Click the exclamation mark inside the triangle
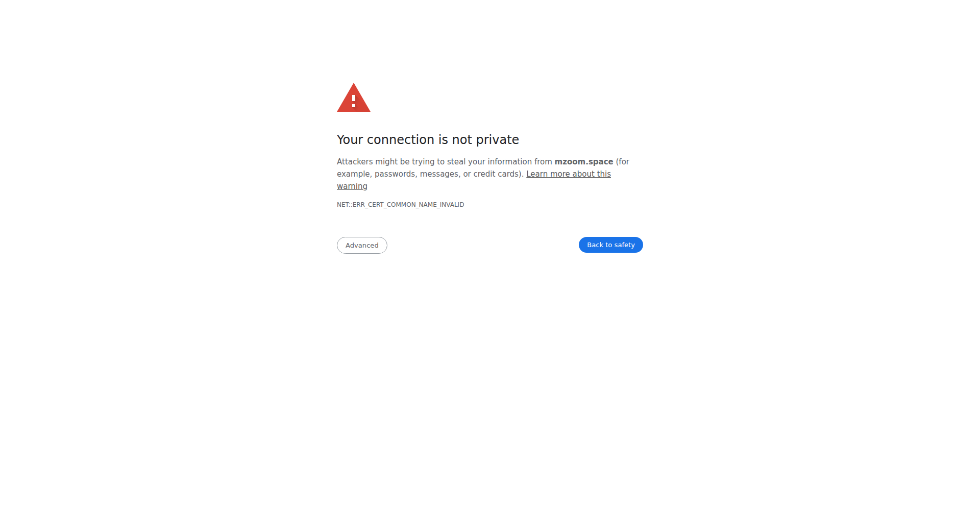980x507 pixels. (x=354, y=101)
